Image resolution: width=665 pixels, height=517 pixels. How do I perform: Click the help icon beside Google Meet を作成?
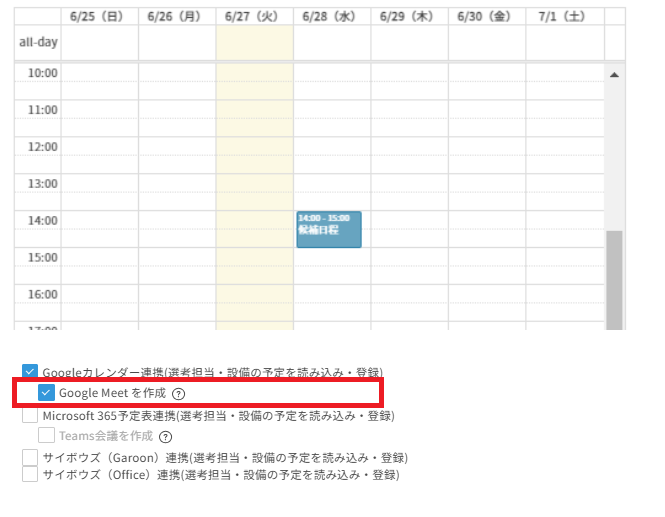click(179, 394)
